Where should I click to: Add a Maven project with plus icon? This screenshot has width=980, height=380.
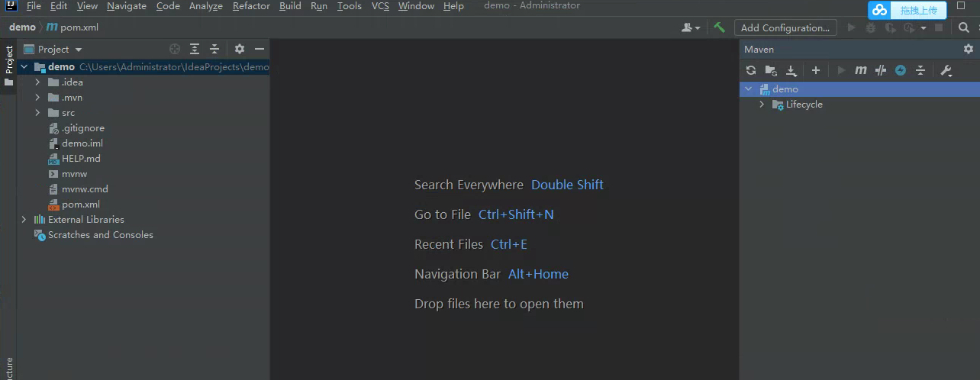tap(816, 70)
